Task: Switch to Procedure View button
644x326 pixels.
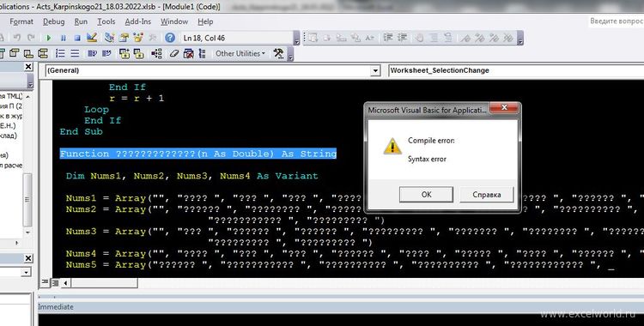Action: (44, 282)
